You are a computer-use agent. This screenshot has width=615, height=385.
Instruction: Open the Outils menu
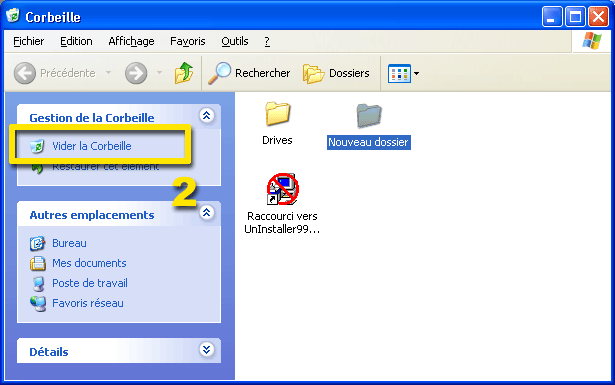tap(235, 41)
